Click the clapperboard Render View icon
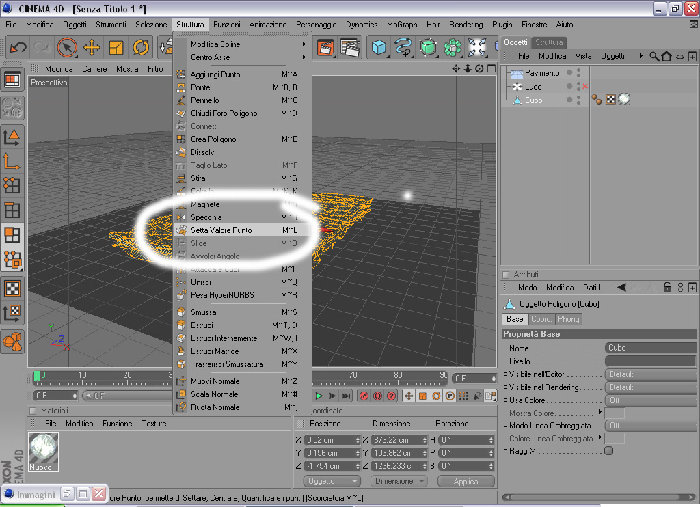This screenshot has height=507, width=700. 325,47
